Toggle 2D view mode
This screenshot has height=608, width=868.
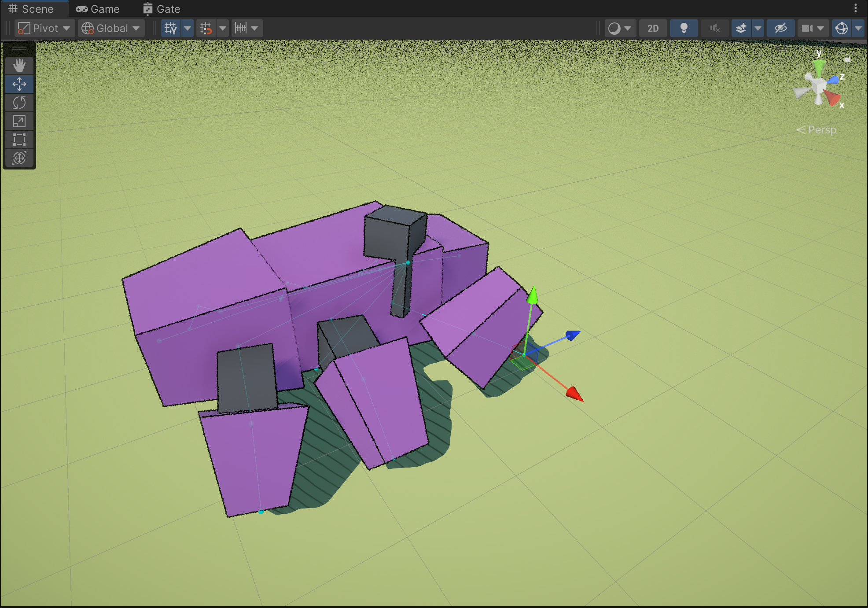pos(653,28)
